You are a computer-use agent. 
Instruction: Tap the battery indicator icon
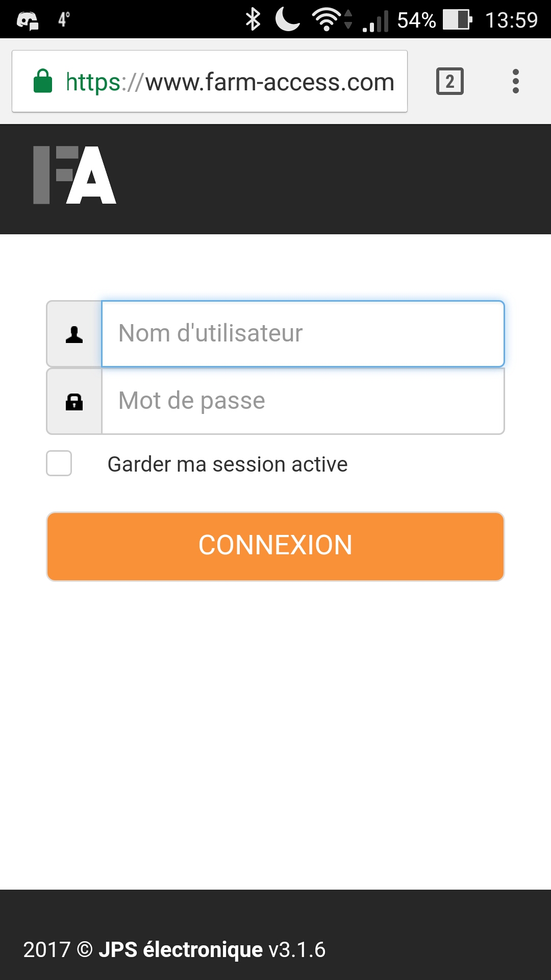click(458, 20)
